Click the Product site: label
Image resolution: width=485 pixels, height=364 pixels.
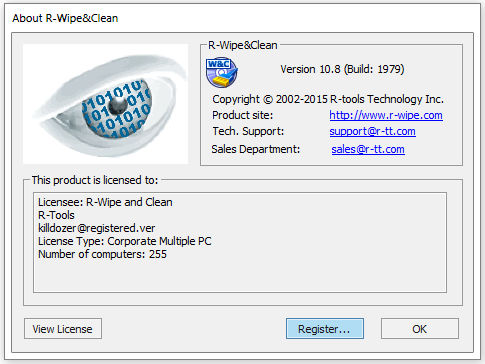pos(242,115)
